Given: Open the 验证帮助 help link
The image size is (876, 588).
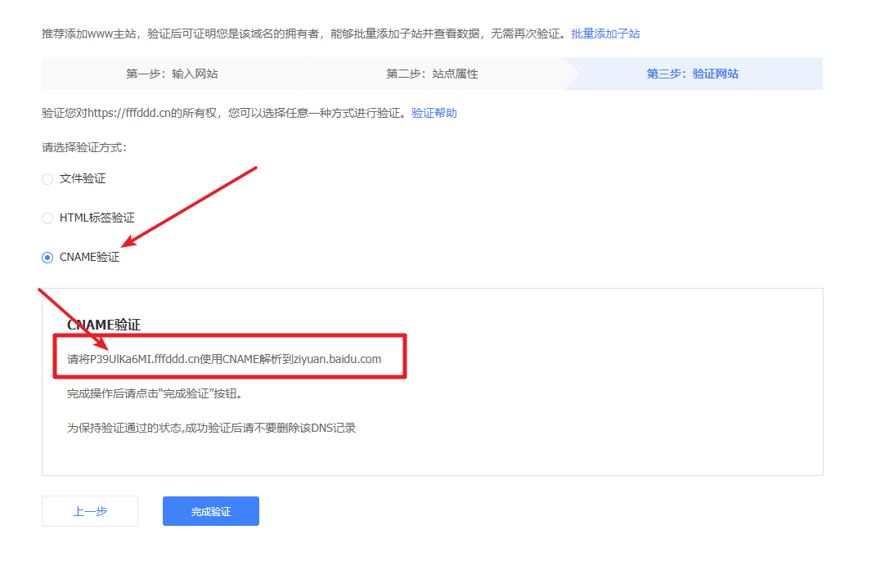Looking at the screenshot, I should pos(434,114).
